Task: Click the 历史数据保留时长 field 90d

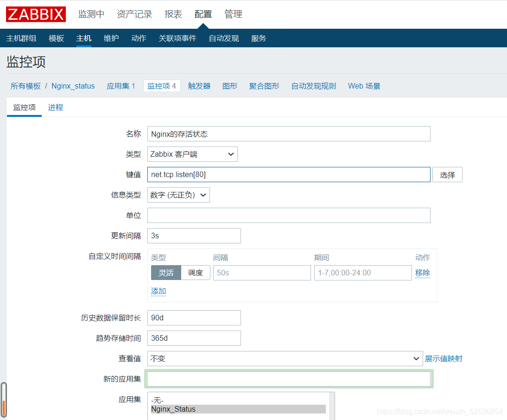Action: [194, 318]
